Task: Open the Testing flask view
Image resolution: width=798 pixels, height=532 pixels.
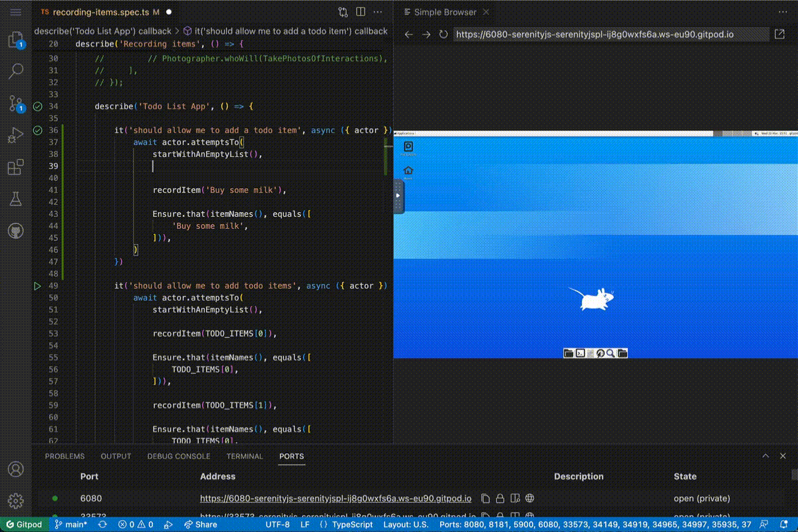Action: click(16, 199)
